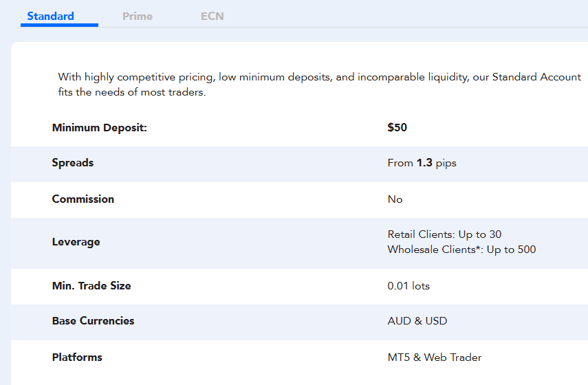This screenshot has width=588, height=385.
Task: Click the Min. Trade Size label
Action: coord(91,285)
